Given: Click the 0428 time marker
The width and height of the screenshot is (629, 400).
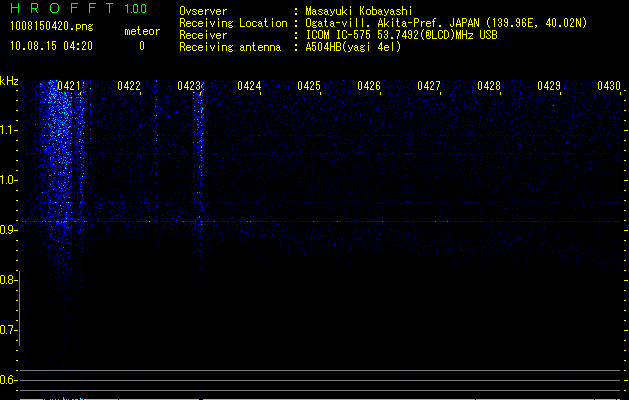Looking at the screenshot, I should click(489, 86).
